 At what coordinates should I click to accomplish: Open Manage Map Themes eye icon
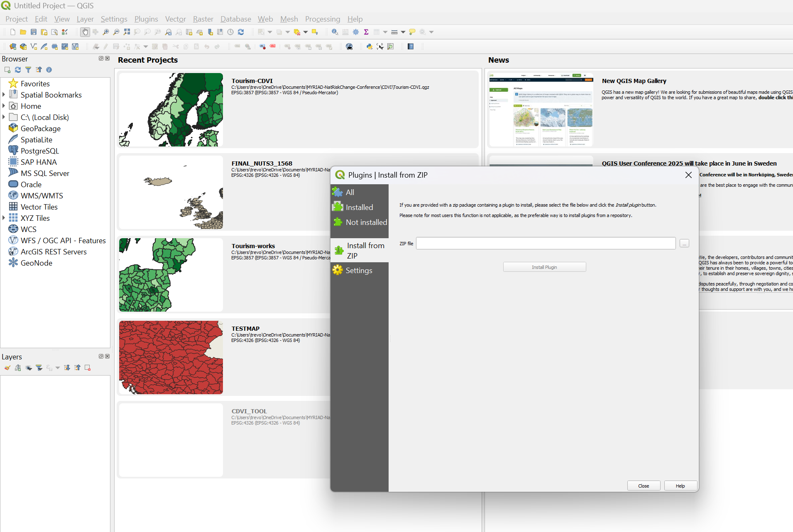coord(29,368)
